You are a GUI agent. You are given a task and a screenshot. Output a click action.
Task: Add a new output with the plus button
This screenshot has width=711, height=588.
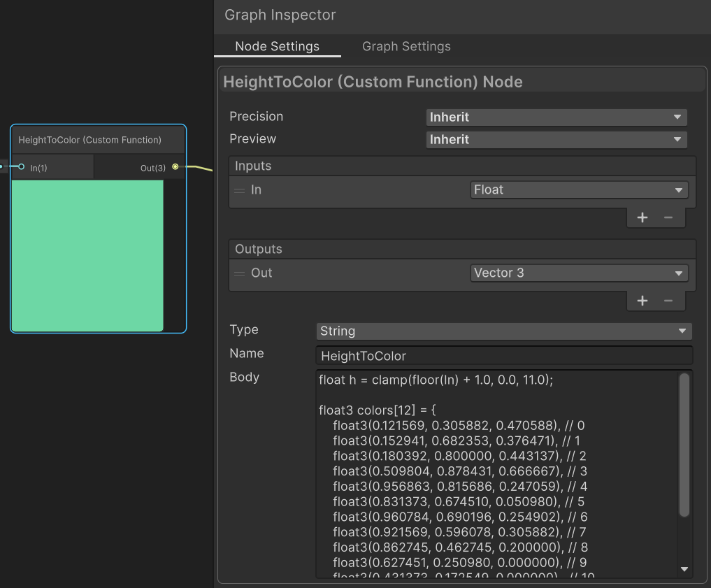(x=642, y=301)
